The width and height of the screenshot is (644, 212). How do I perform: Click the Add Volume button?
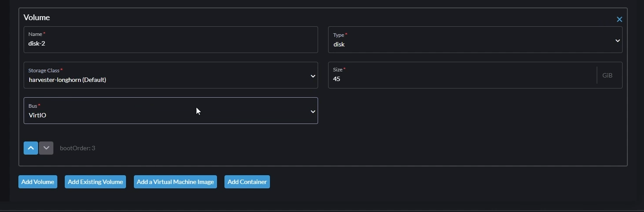38,182
